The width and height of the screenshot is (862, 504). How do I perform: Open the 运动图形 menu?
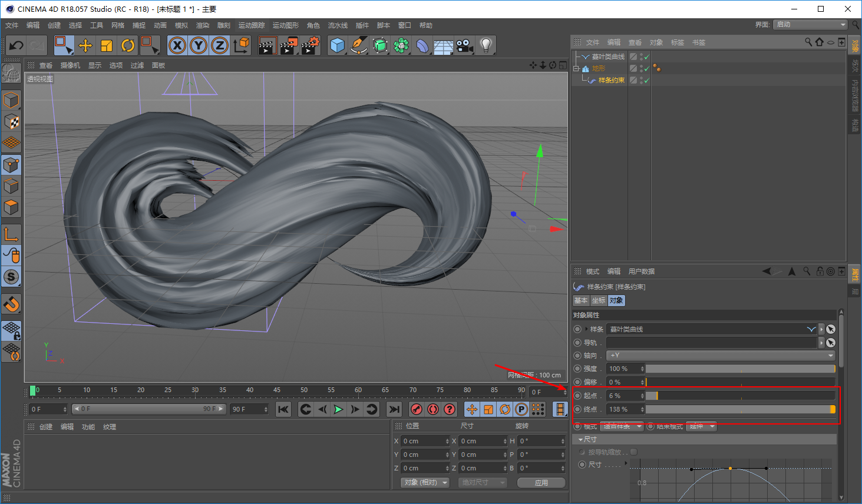[x=285, y=25]
